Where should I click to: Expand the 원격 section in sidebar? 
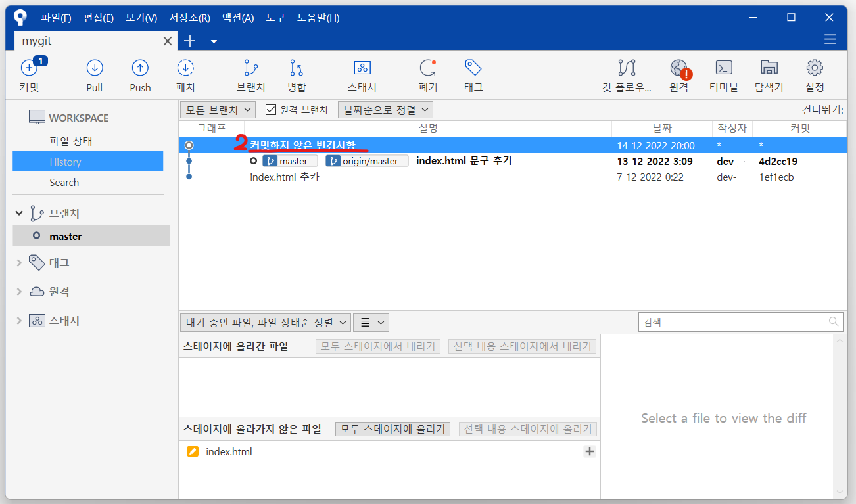point(19,292)
